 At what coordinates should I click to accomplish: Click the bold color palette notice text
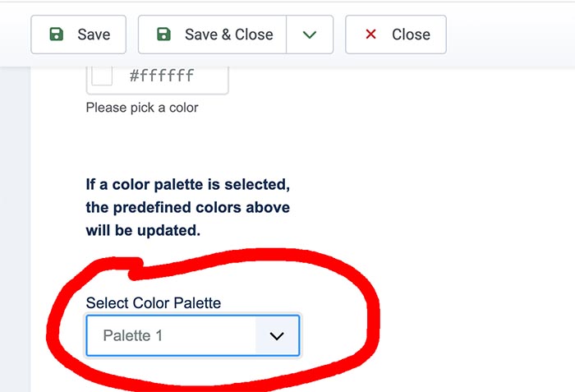pos(188,207)
